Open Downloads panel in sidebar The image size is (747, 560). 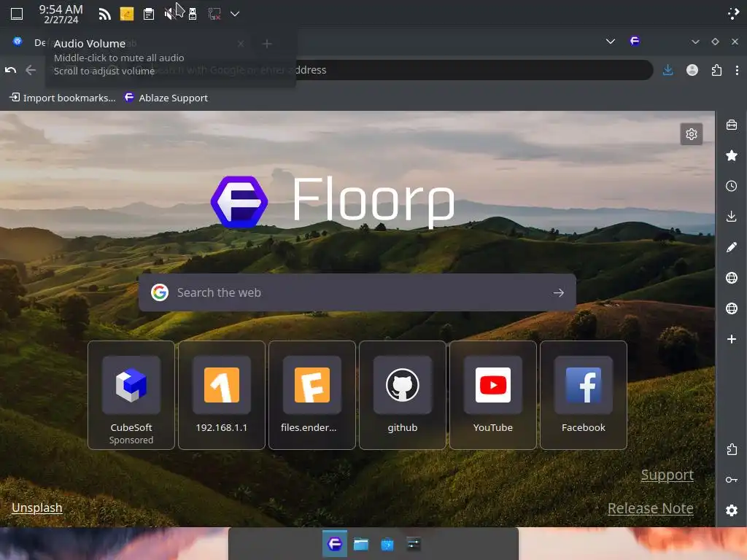coord(731,217)
